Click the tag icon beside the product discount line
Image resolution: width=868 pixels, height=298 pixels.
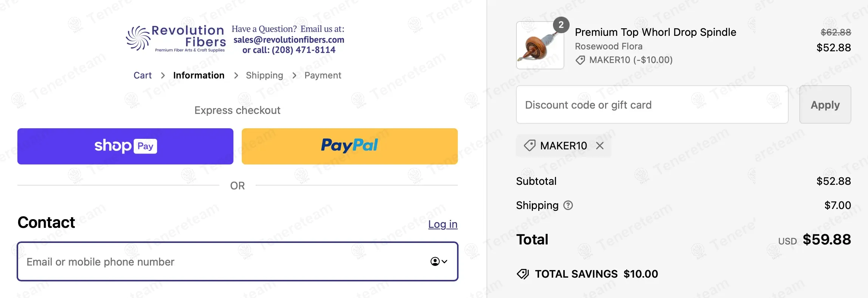pos(580,60)
